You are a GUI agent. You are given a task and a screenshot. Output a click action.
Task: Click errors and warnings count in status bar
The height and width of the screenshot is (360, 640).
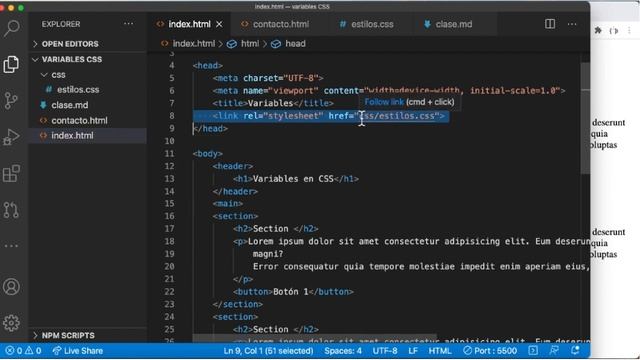click(24, 351)
